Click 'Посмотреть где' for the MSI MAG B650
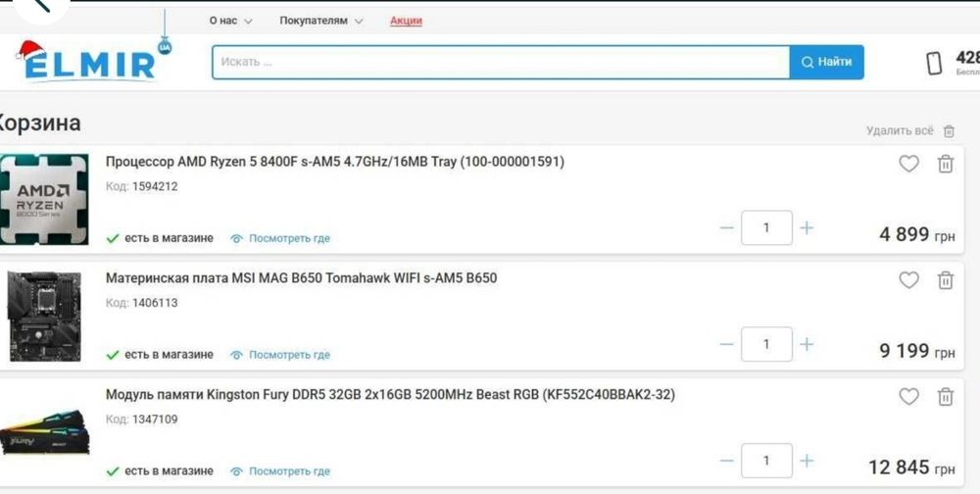The image size is (980, 494). coord(280,355)
